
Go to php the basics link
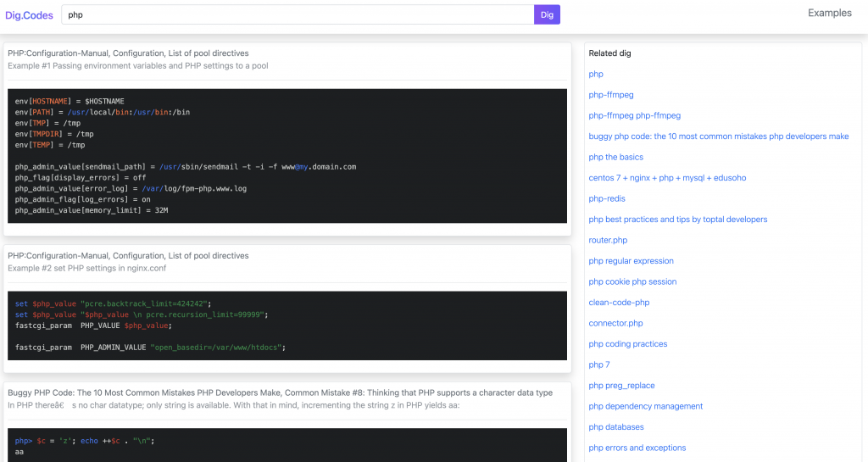tap(615, 157)
